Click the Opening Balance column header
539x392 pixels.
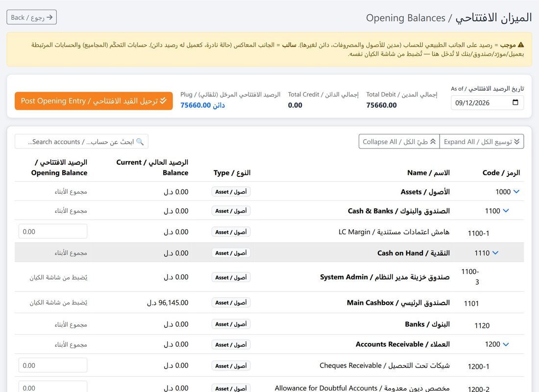click(x=59, y=168)
